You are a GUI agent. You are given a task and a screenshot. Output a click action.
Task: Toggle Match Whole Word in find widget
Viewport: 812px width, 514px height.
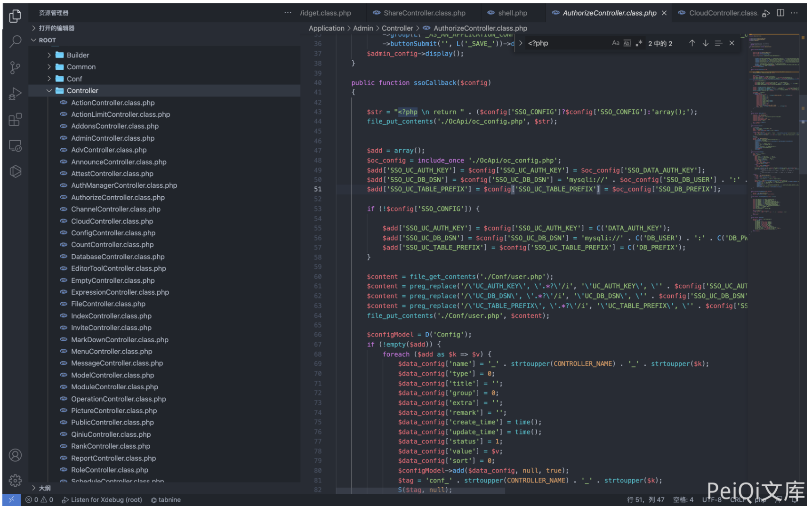(x=627, y=43)
